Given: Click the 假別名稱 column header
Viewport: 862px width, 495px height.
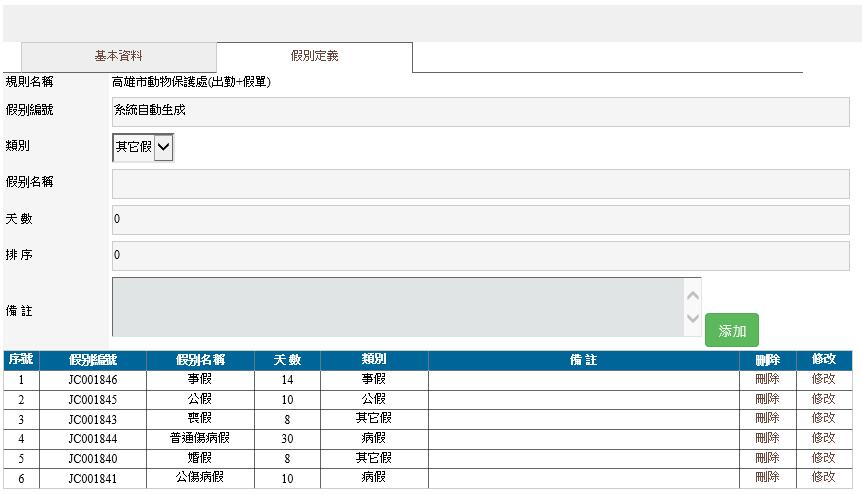Looking at the screenshot, I should 200,360.
